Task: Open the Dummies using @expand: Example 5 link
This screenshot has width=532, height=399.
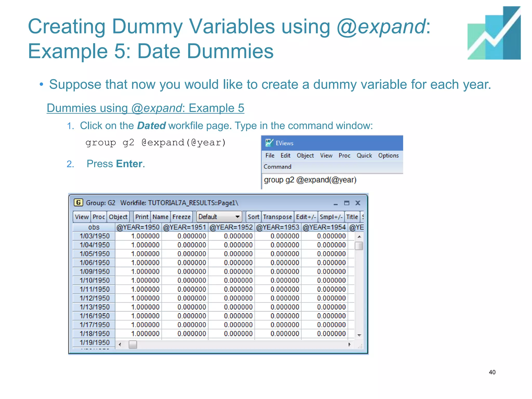Action: tap(145, 108)
